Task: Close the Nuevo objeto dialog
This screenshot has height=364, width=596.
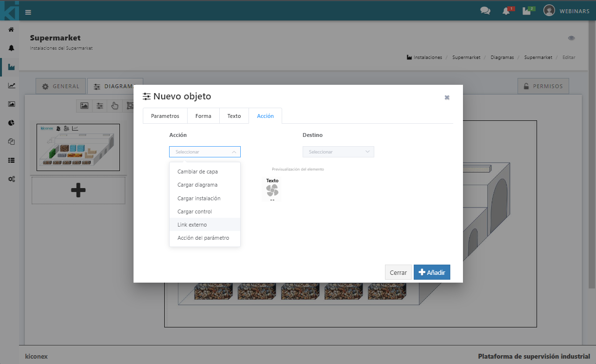Action: coord(447,97)
